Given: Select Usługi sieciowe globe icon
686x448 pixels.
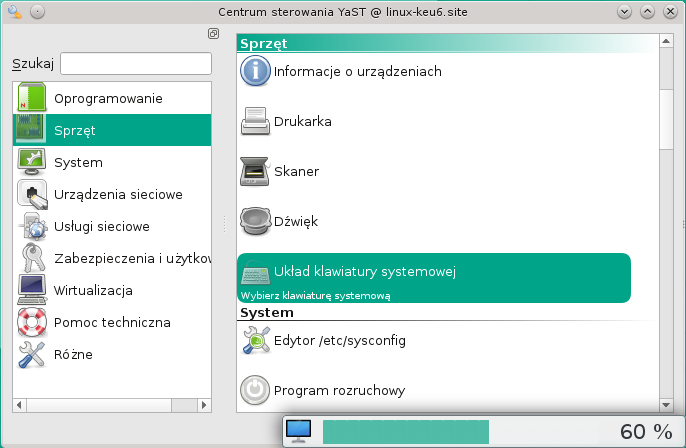Looking at the screenshot, I should tap(33, 226).
